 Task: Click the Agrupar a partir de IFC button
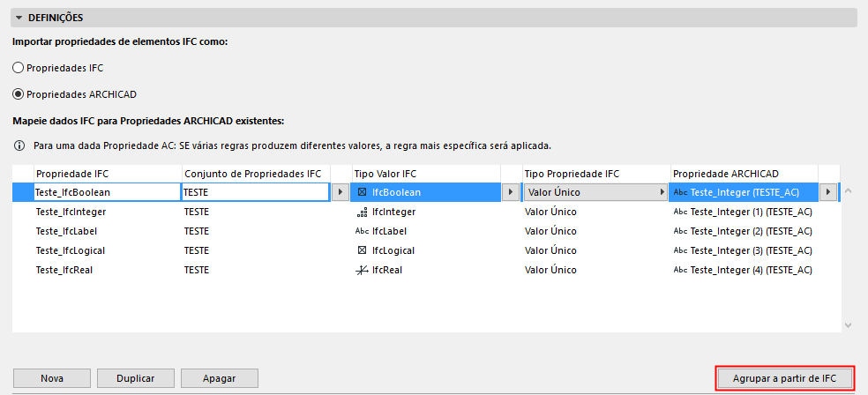[x=784, y=378]
